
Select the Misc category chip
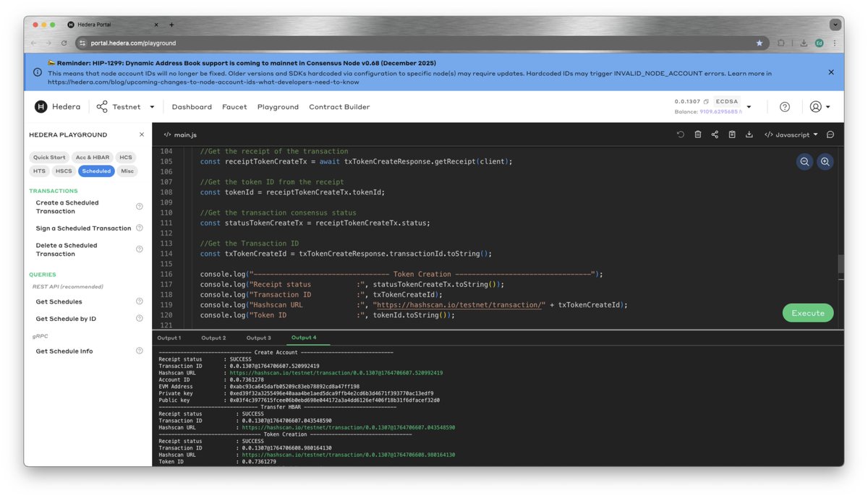click(127, 171)
